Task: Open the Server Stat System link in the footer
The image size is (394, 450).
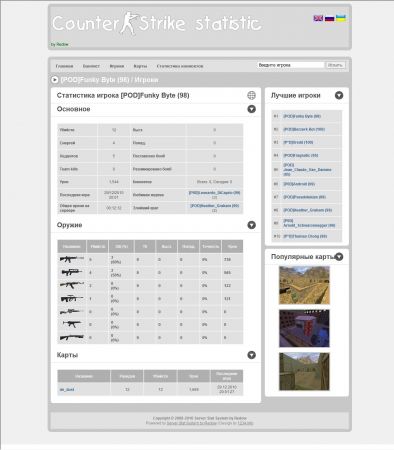Action: tap(192, 423)
